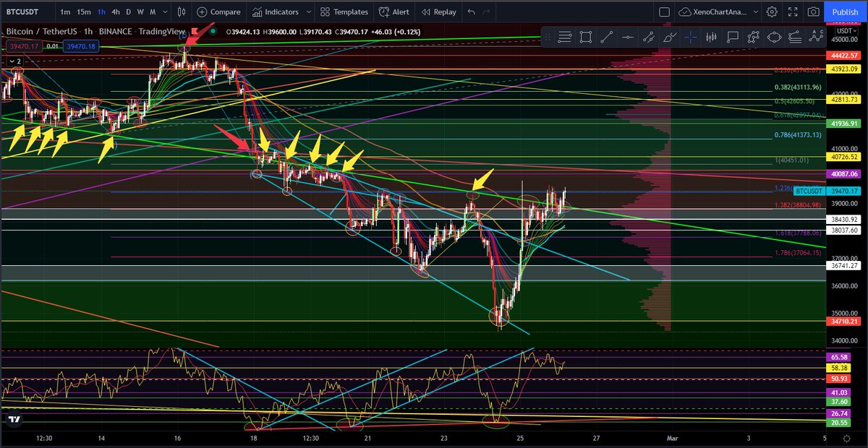Select the bars pattern tool
Screen dimensions: 868x448
click(712, 38)
